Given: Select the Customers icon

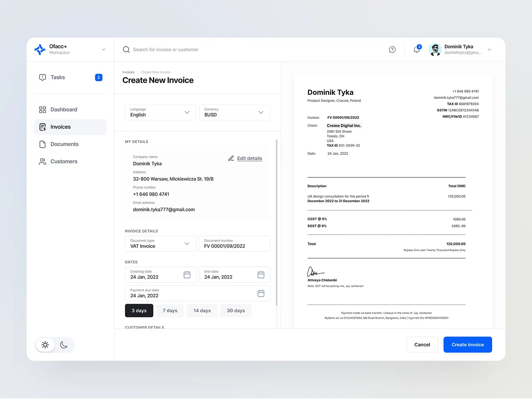Looking at the screenshot, I should [42, 161].
